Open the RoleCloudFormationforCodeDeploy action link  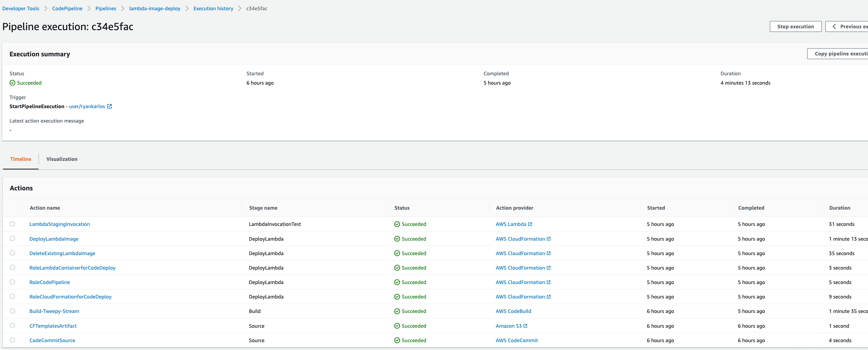pos(71,296)
